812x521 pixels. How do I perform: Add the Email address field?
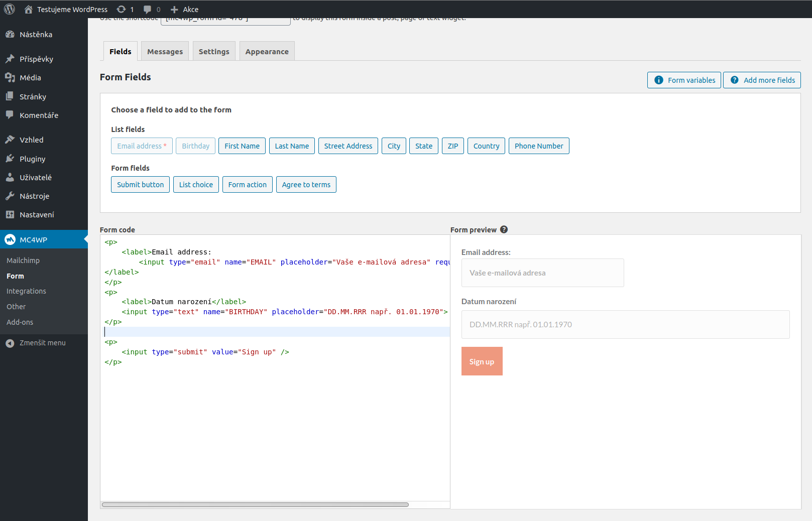coord(142,146)
